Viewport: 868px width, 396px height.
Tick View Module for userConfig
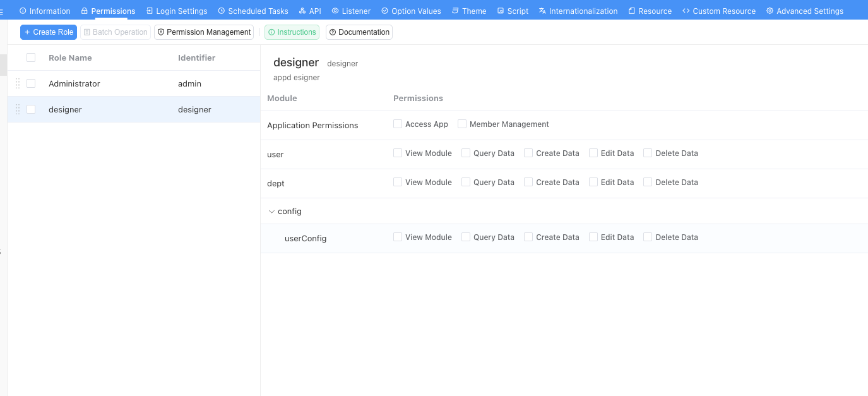pyautogui.click(x=398, y=237)
